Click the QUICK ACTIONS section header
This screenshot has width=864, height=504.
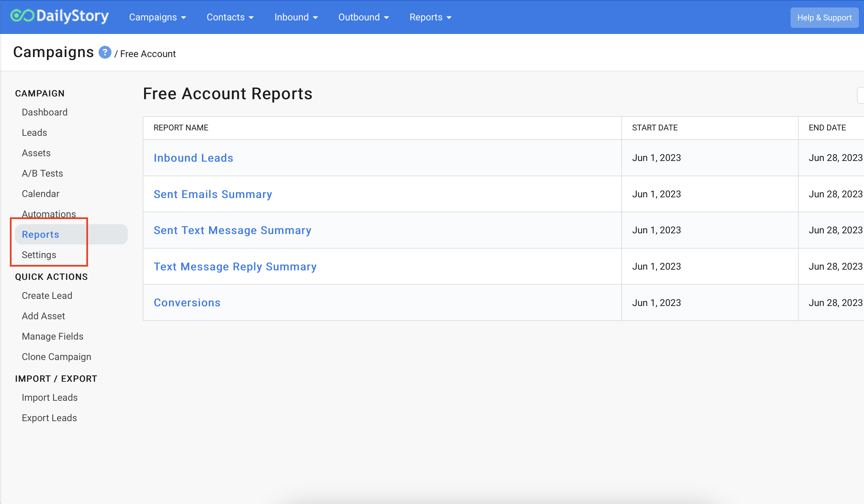point(51,277)
